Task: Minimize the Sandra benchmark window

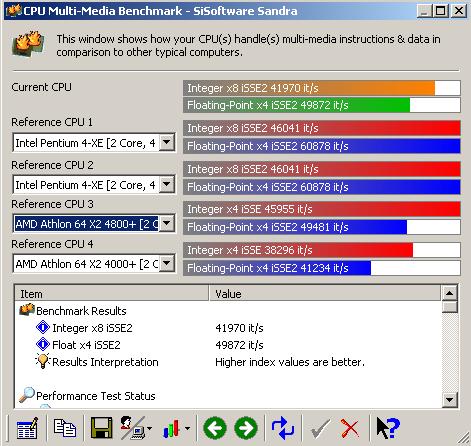Action: [424, 11]
